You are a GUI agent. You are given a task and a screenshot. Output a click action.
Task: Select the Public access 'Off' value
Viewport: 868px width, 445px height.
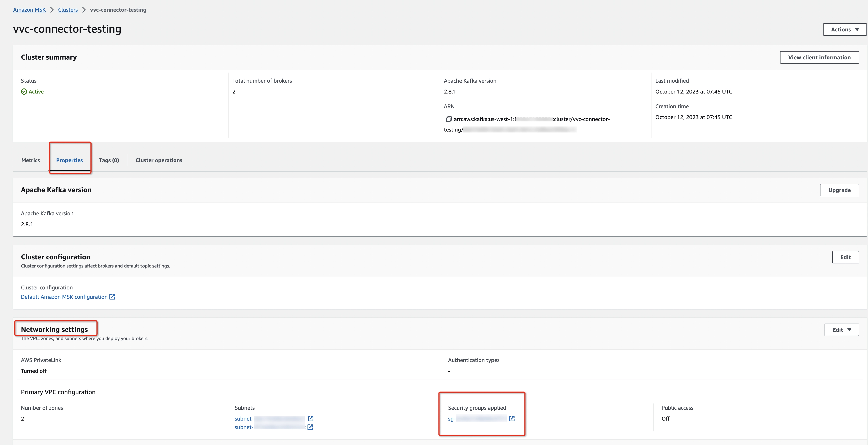point(665,419)
